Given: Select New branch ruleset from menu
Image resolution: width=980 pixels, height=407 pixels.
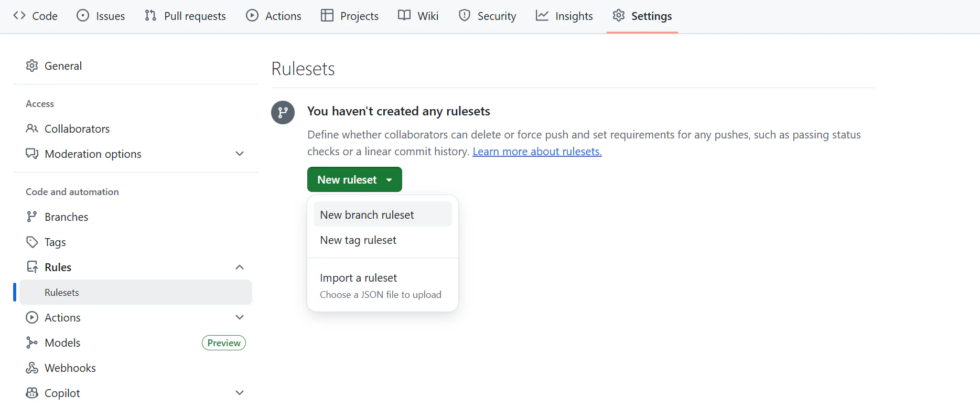Looking at the screenshot, I should [383, 215].
